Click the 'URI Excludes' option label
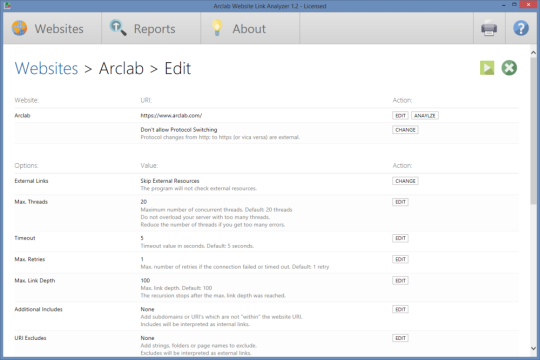Image resolution: width=540 pixels, height=360 pixels. point(30,338)
